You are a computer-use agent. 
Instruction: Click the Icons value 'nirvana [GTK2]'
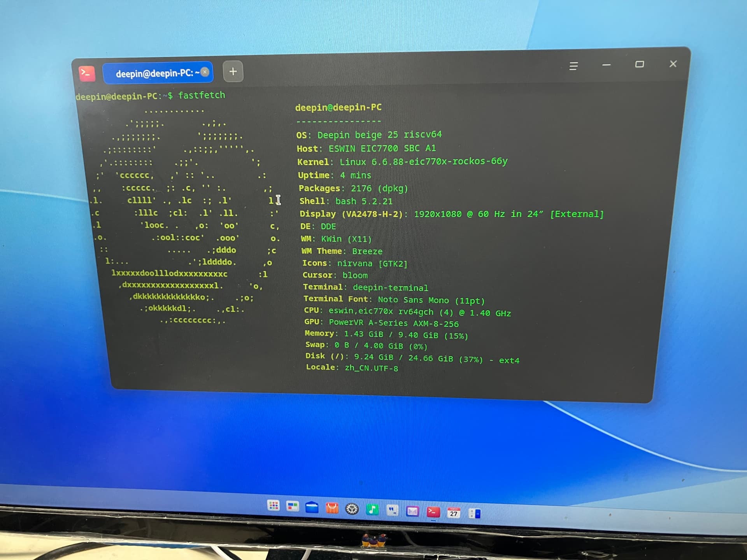pos(372,263)
